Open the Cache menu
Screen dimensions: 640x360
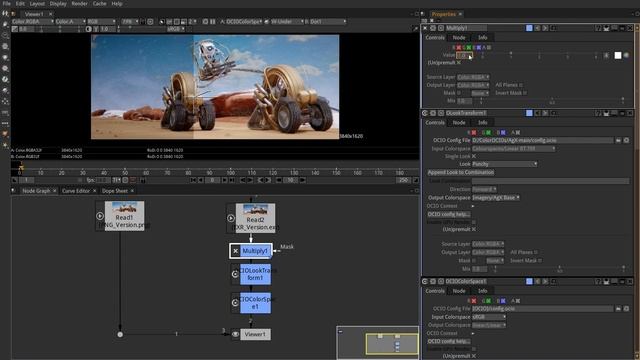click(99, 4)
